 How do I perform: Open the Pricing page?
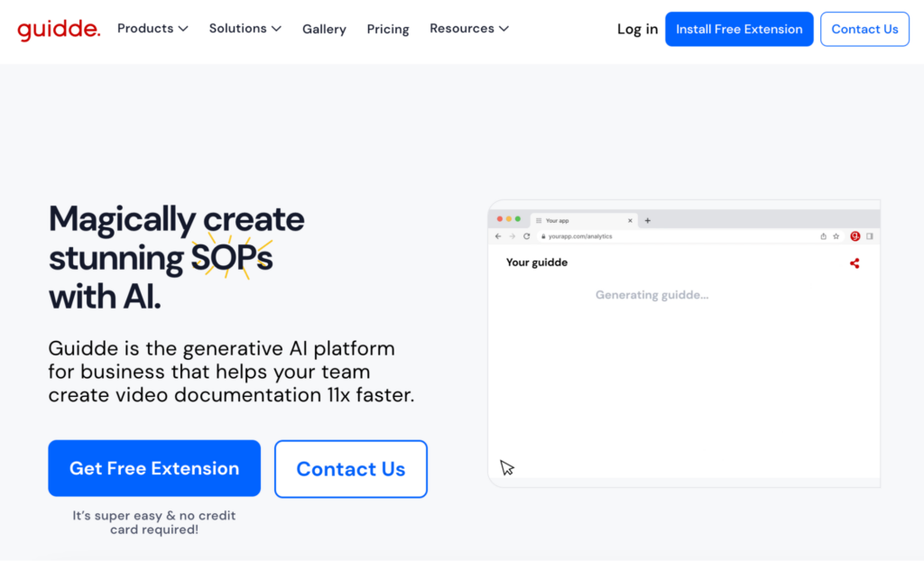coord(388,29)
